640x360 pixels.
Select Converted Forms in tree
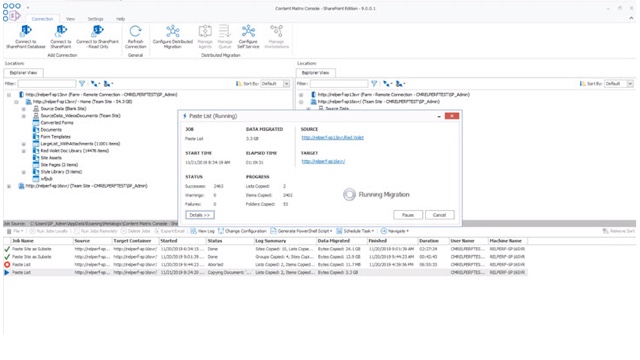(x=57, y=123)
